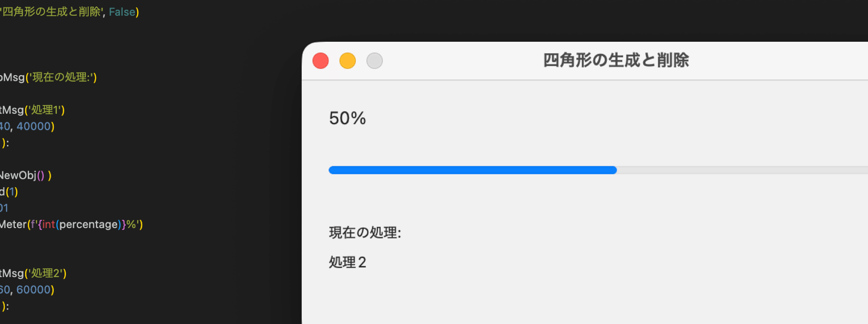Click the Meter call text in editor
This screenshot has height=324, width=868.
(x=13, y=225)
